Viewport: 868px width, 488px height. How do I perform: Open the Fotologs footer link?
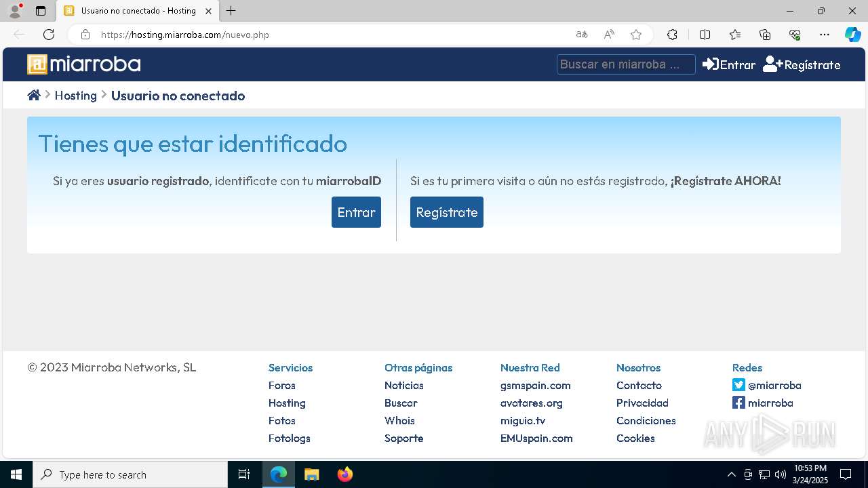coord(290,438)
